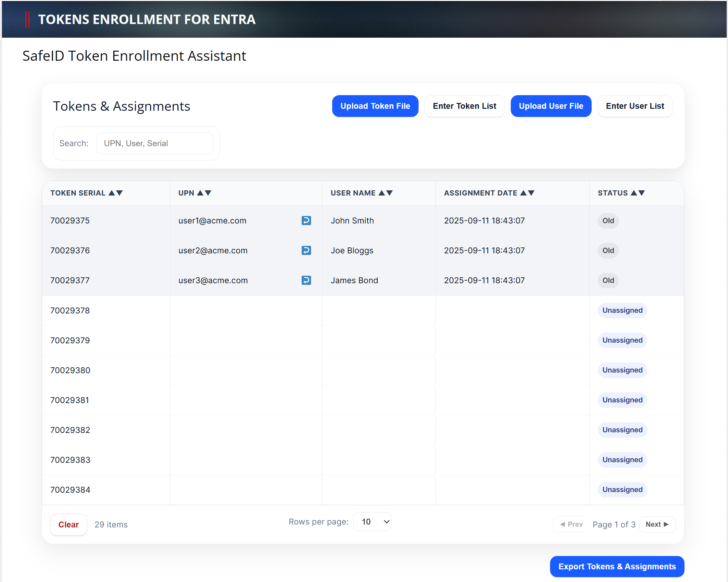Open the Enter User List dialog
The height and width of the screenshot is (582, 728).
[634, 106]
